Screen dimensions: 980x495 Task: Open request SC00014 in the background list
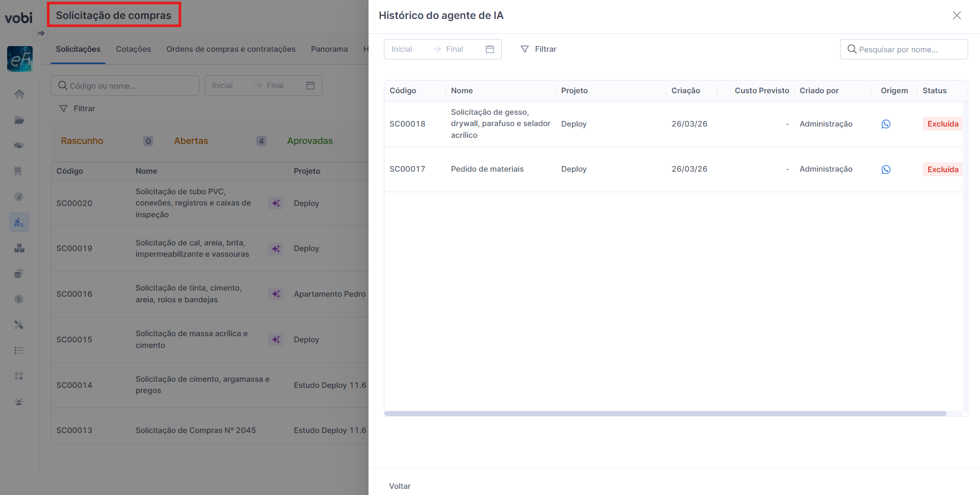point(210,385)
